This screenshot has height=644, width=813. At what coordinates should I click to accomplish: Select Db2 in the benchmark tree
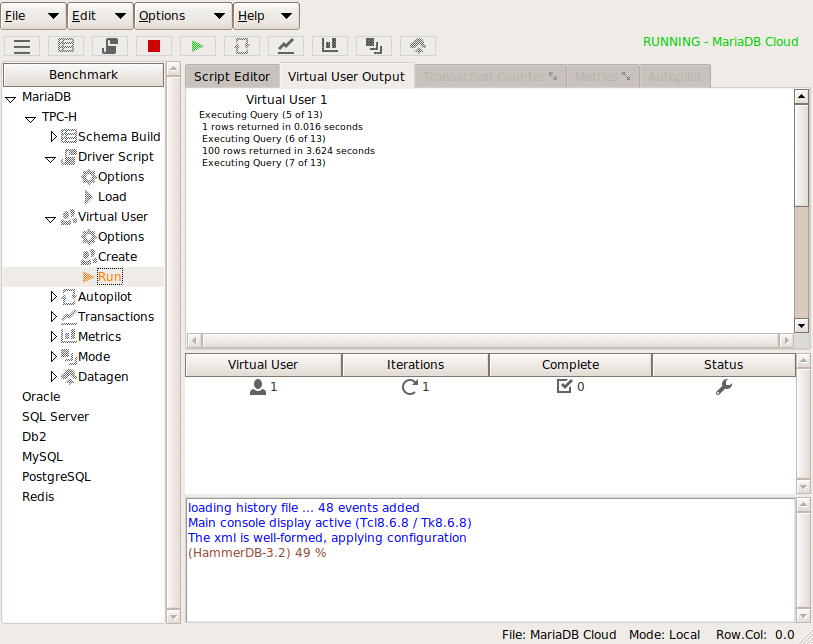point(34,437)
